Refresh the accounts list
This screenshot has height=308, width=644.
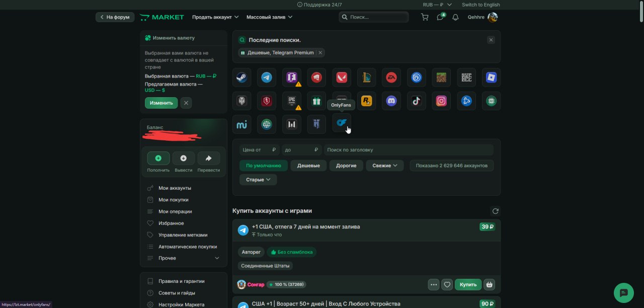[496, 211]
